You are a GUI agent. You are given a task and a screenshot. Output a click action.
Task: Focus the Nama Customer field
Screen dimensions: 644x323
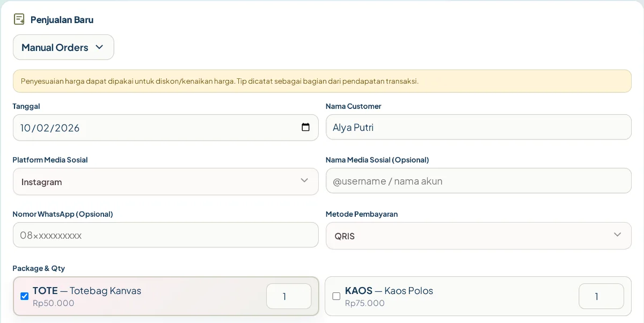[478, 127]
